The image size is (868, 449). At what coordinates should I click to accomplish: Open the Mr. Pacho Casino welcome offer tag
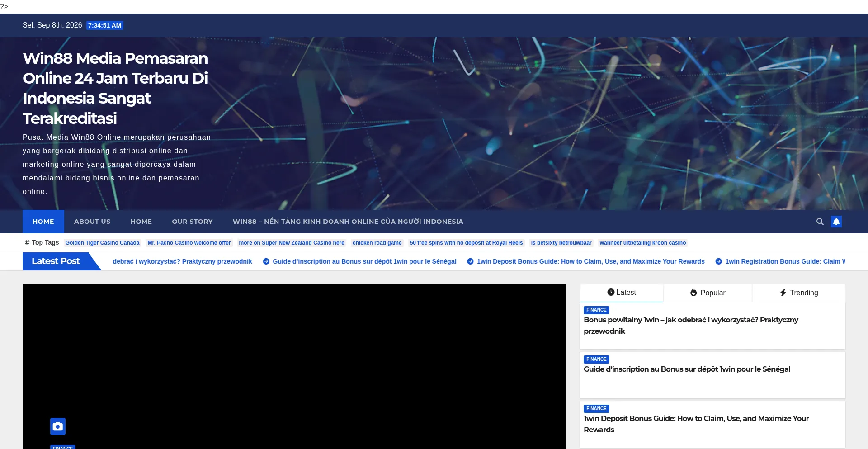coord(189,243)
